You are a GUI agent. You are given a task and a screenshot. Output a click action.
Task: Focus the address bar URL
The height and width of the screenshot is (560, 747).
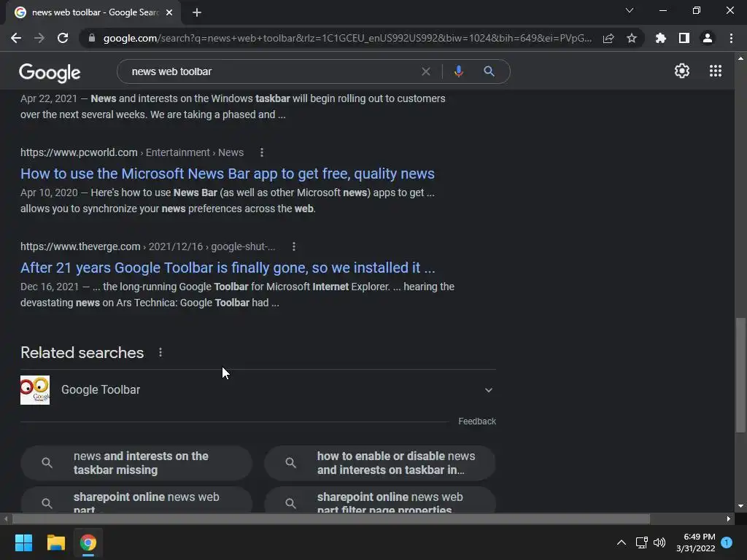coord(347,38)
